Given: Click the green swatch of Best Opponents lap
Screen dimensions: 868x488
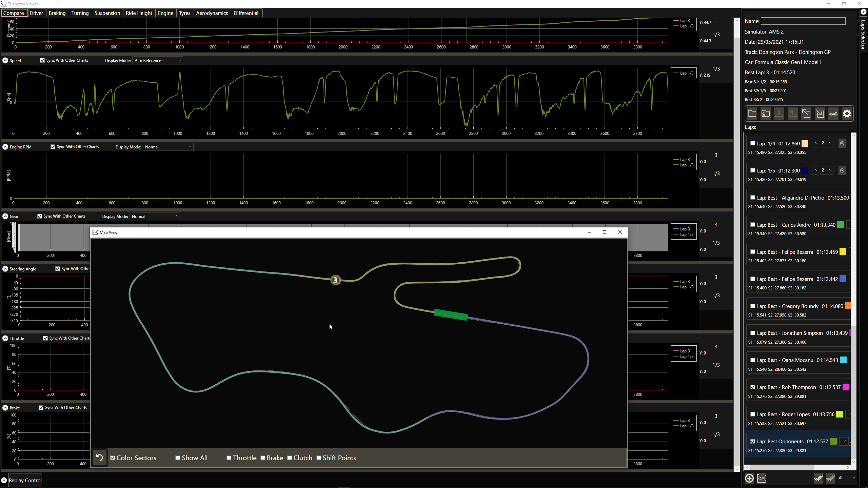Looking at the screenshot, I should (833, 441).
